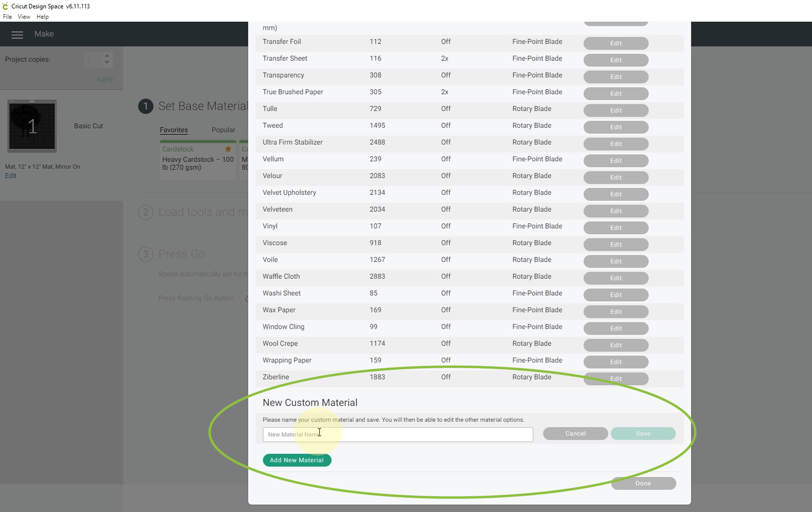Cancel the new custom material
The width and height of the screenshot is (812, 512).
(x=575, y=434)
